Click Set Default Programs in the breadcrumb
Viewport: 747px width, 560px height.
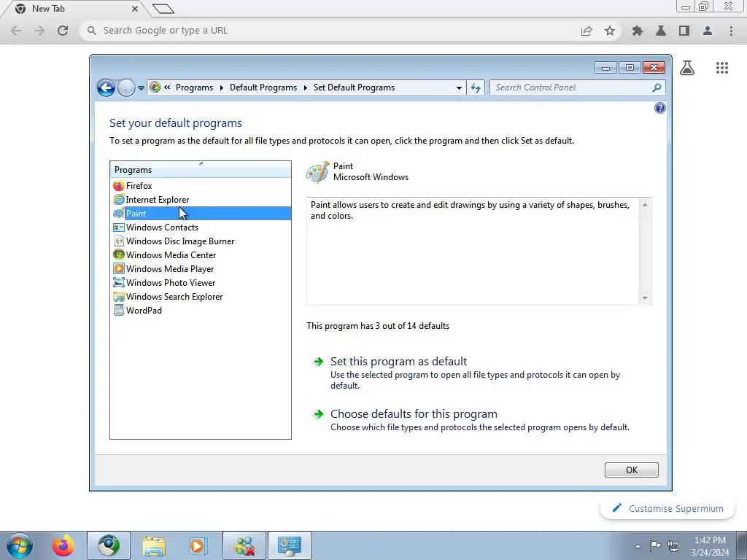coord(354,87)
